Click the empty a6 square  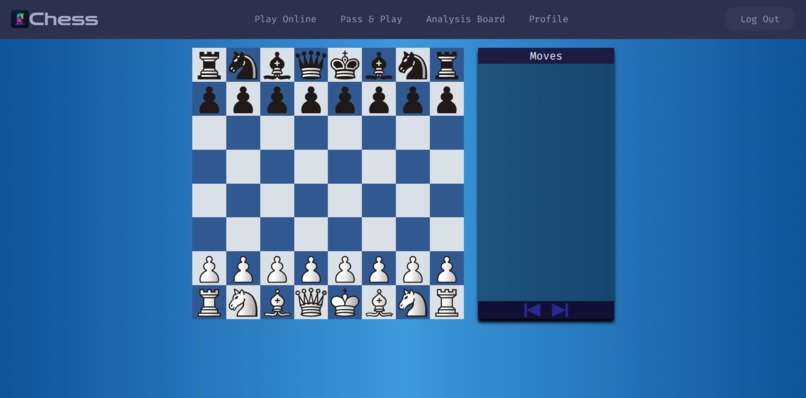[x=209, y=133]
